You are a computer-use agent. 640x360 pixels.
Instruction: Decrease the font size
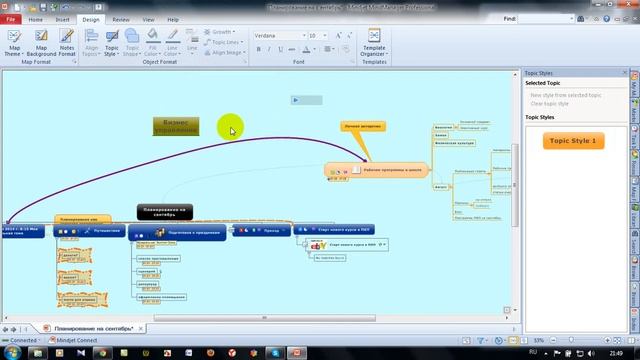pos(349,36)
